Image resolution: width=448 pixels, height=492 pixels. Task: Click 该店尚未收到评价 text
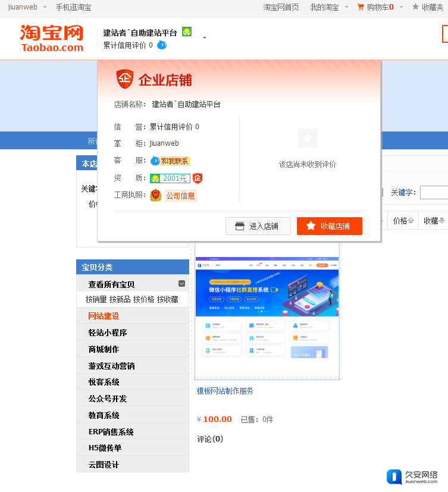point(308,164)
